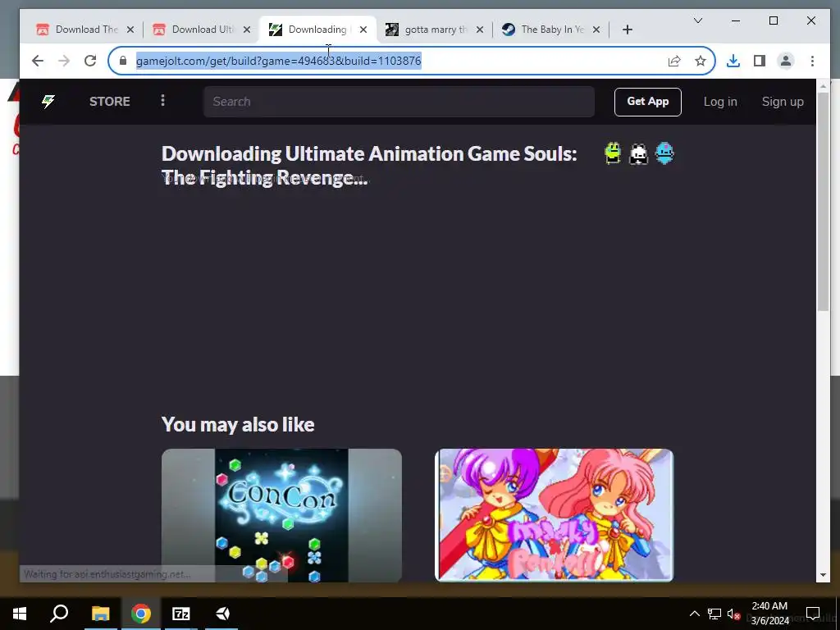Open the three-dot more menu beside STORE
This screenshot has height=630, width=840.
click(x=163, y=101)
